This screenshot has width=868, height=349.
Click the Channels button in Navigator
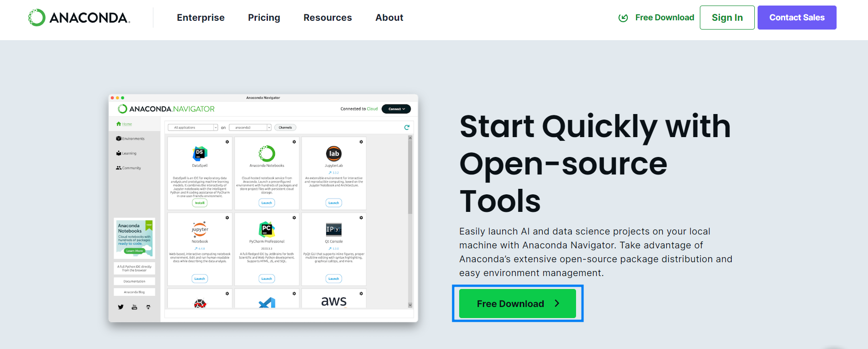285,127
